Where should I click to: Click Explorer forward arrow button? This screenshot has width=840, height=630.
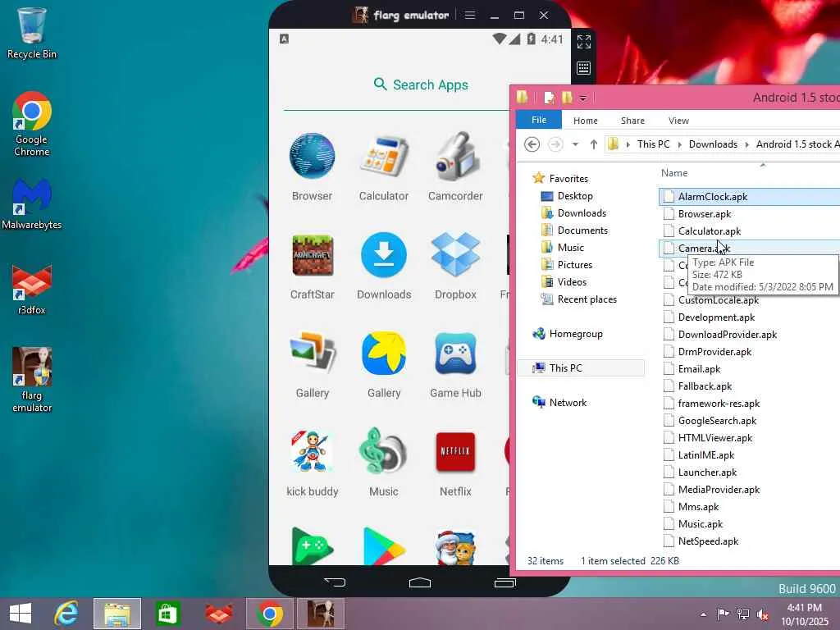(x=555, y=144)
